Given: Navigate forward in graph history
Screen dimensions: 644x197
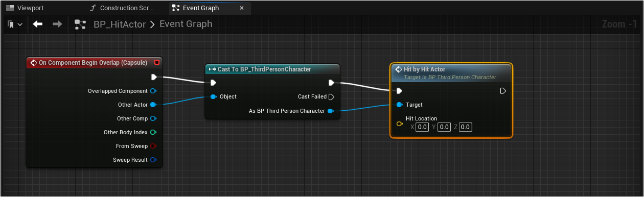Looking at the screenshot, I should click(58, 24).
